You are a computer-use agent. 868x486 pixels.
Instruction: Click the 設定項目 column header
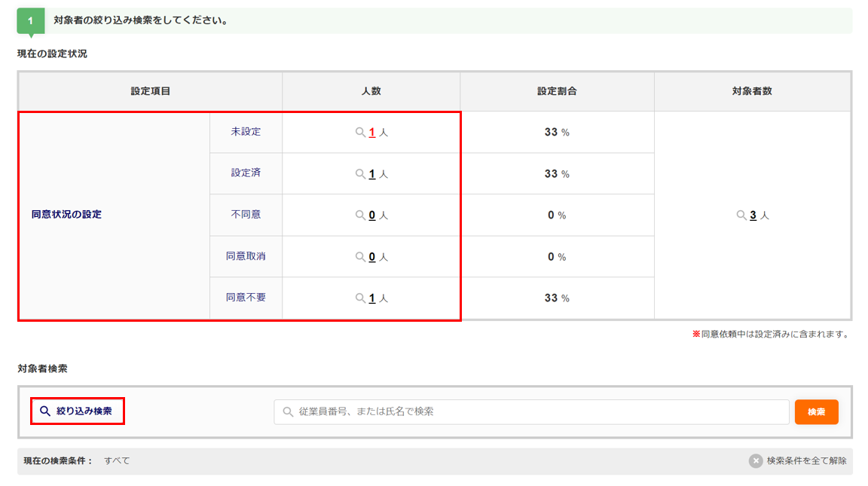151,91
